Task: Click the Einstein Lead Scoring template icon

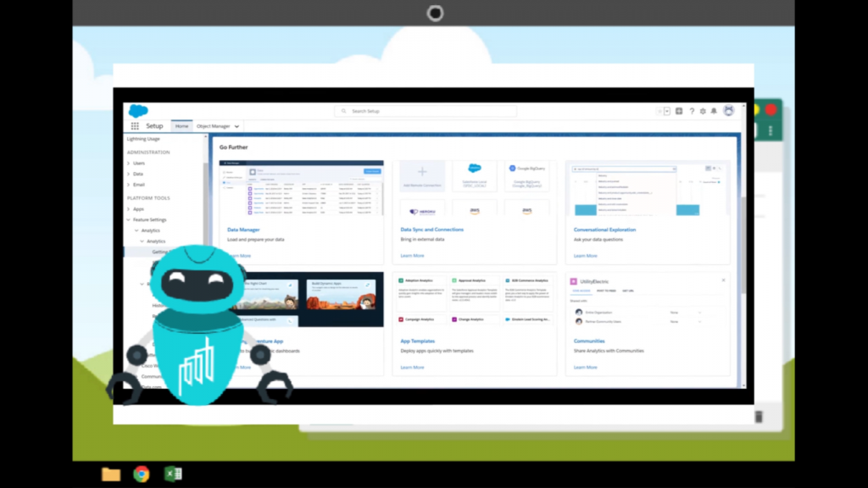Action: tap(508, 319)
